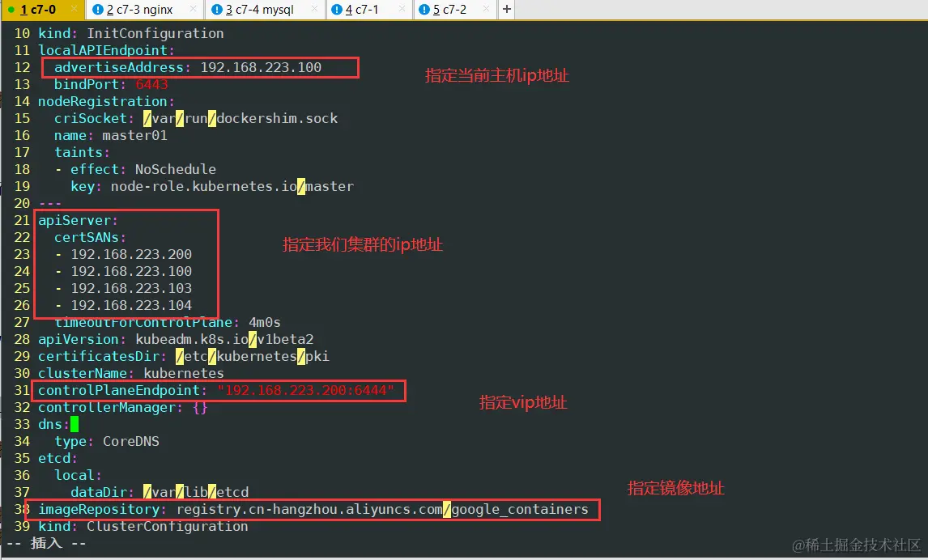Close the c7-2 tab

coord(487,9)
